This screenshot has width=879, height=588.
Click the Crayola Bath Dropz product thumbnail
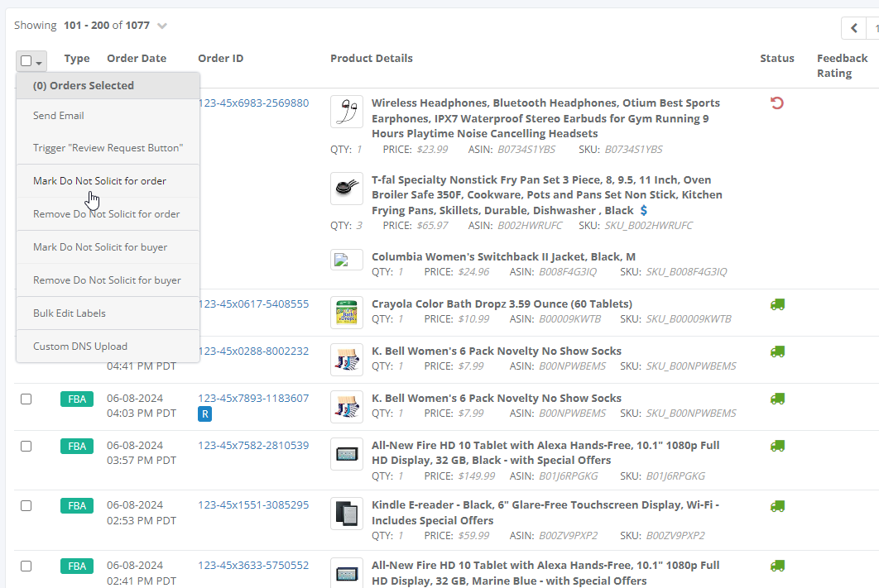click(x=346, y=313)
